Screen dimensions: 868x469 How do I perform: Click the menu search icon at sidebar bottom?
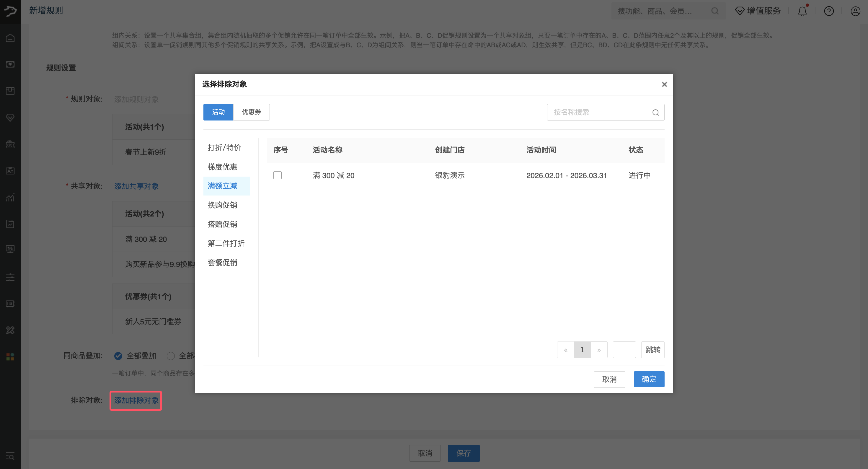click(10, 456)
